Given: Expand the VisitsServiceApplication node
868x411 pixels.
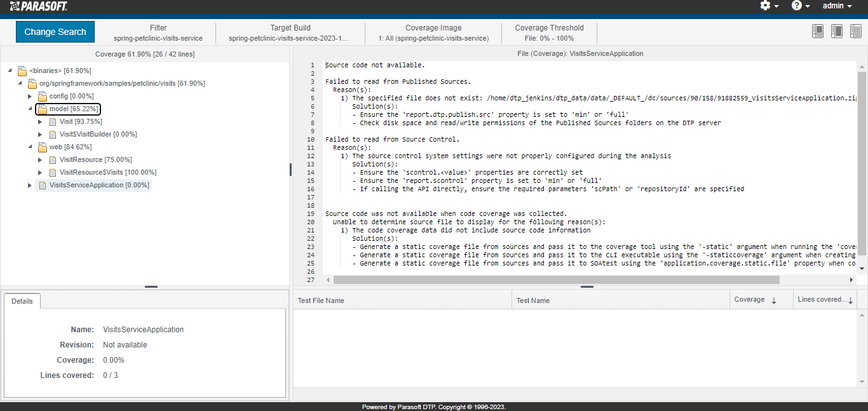Looking at the screenshot, I should click(30, 185).
